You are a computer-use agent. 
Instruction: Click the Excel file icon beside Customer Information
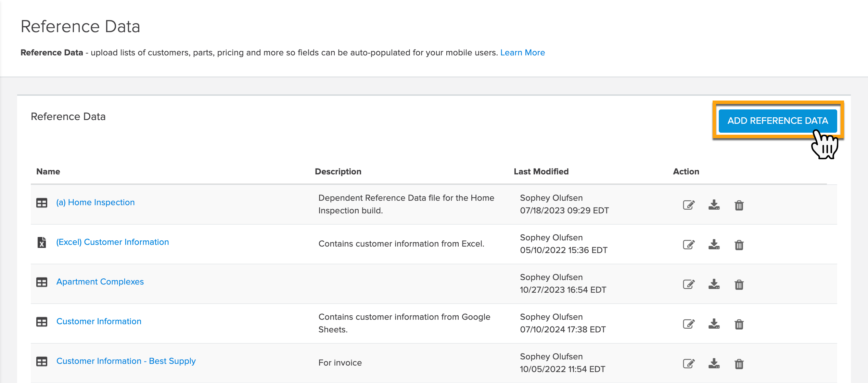(x=42, y=242)
